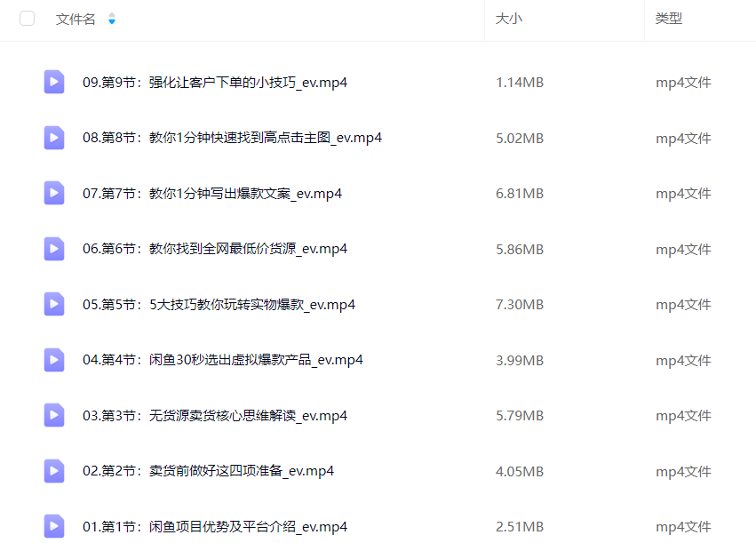The image size is (756, 543).
Task: Open 02.第2节：卖货前做好这四项准备_ev.mp4
Action: point(208,471)
